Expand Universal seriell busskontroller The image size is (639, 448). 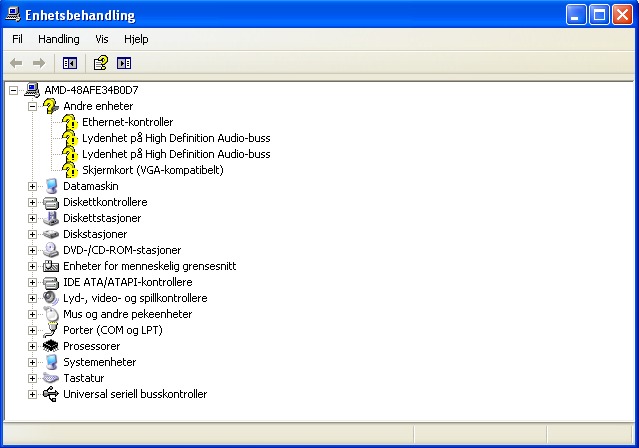32,394
